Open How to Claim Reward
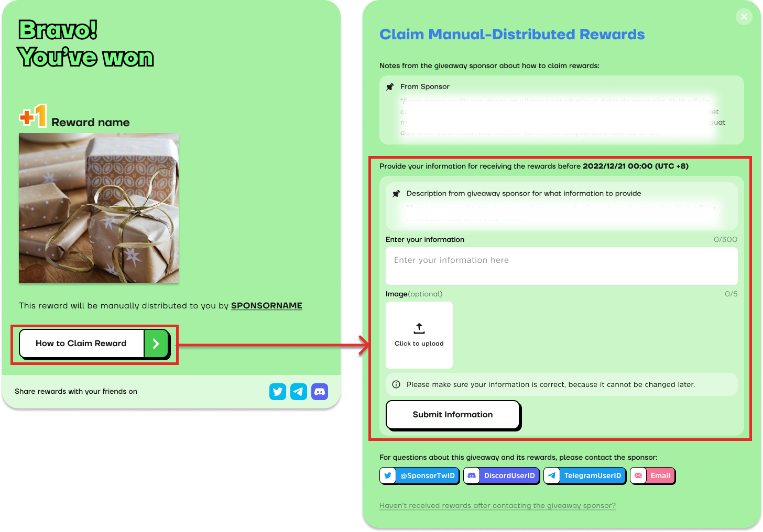The width and height of the screenshot is (763, 532). click(93, 343)
